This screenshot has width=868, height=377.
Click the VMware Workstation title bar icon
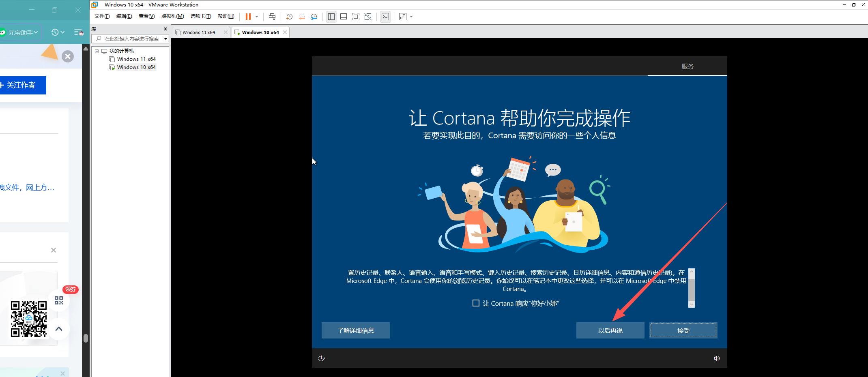95,5
